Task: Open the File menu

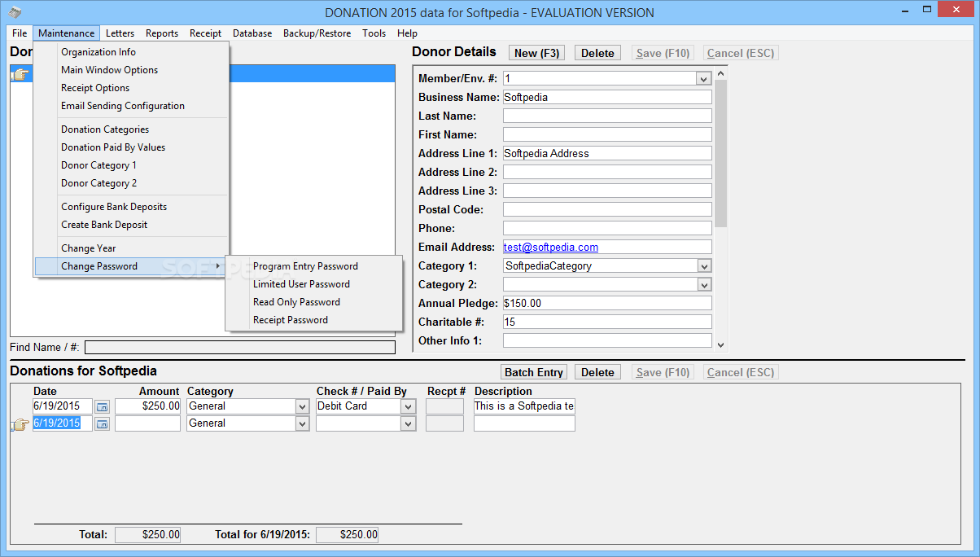Action: (x=20, y=33)
